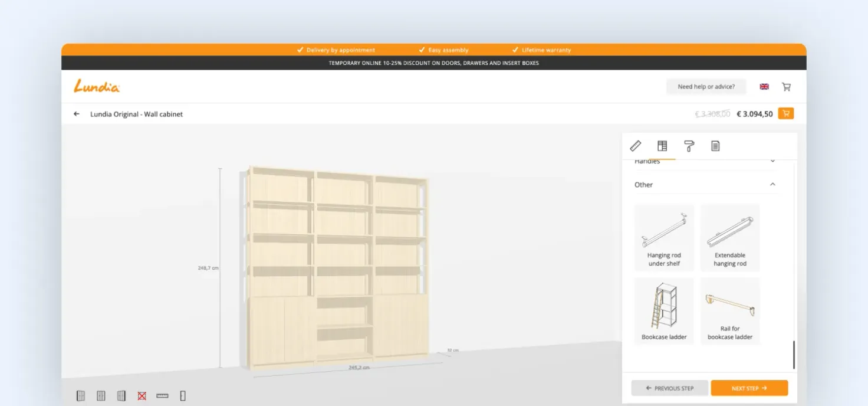Click the orange add-to-cart icon beside price

coord(785,113)
